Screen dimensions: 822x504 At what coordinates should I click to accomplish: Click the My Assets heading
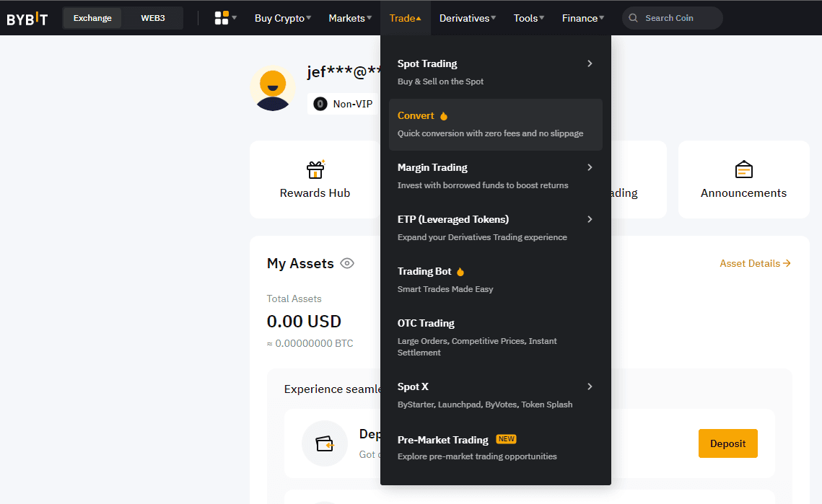pyautogui.click(x=300, y=263)
